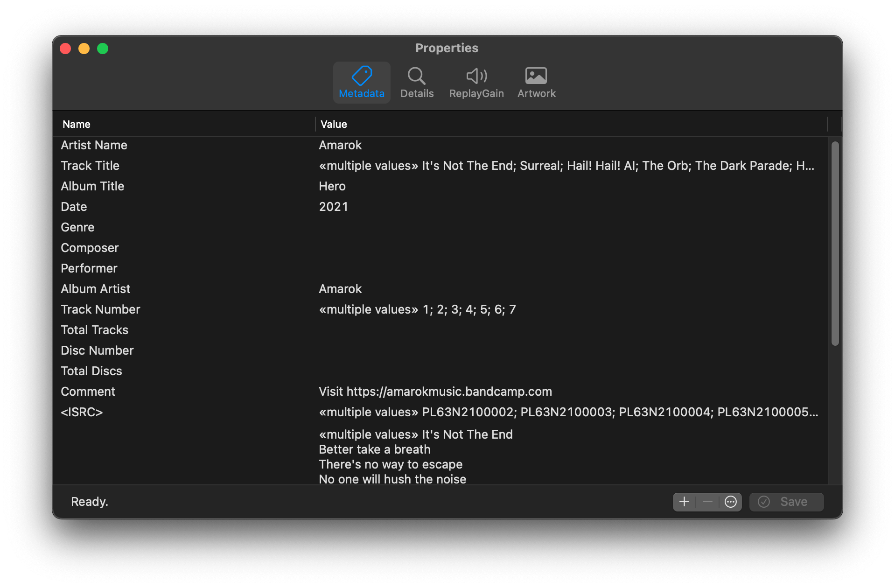Viewport: 895px width, 588px height.
Task: Select the Comment row label
Action: pyautogui.click(x=88, y=392)
